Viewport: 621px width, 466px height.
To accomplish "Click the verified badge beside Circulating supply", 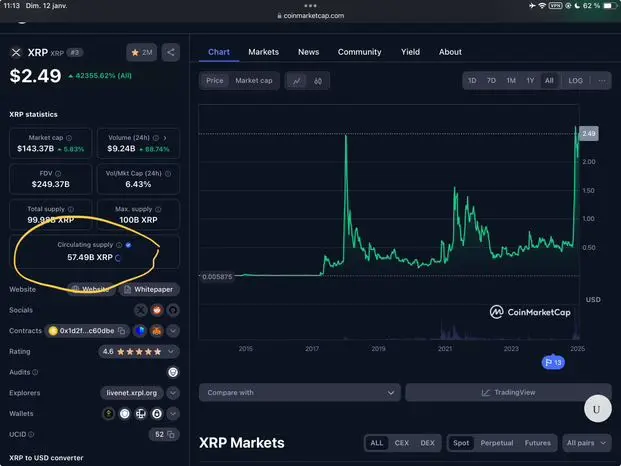I will tap(128, 245).
